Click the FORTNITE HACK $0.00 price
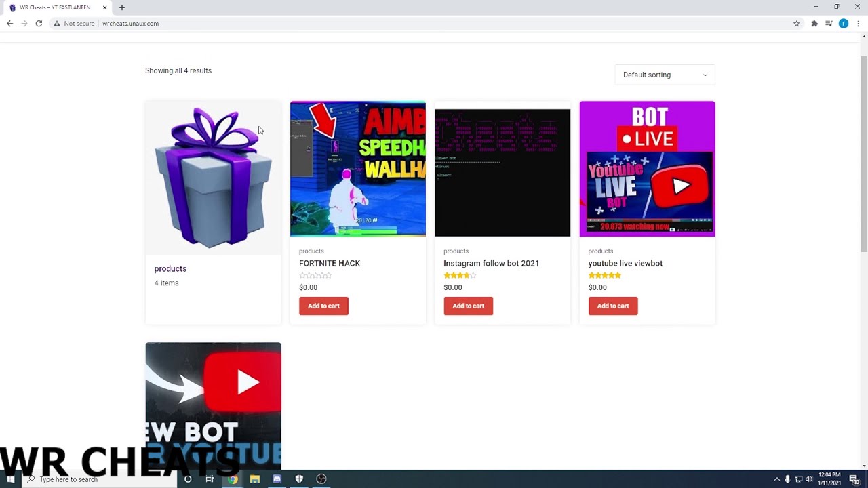This screenshot has height=488, width=868. coord(308,287)
